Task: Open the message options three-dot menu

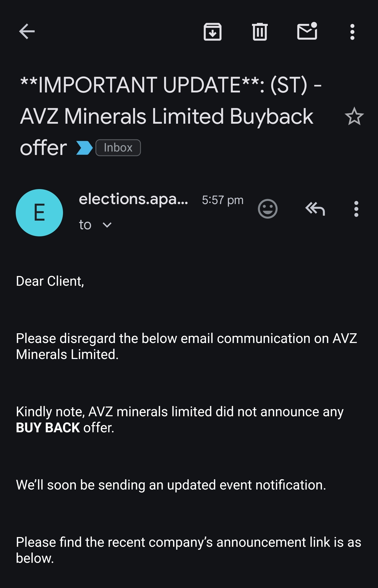Action: pos(356,209)
